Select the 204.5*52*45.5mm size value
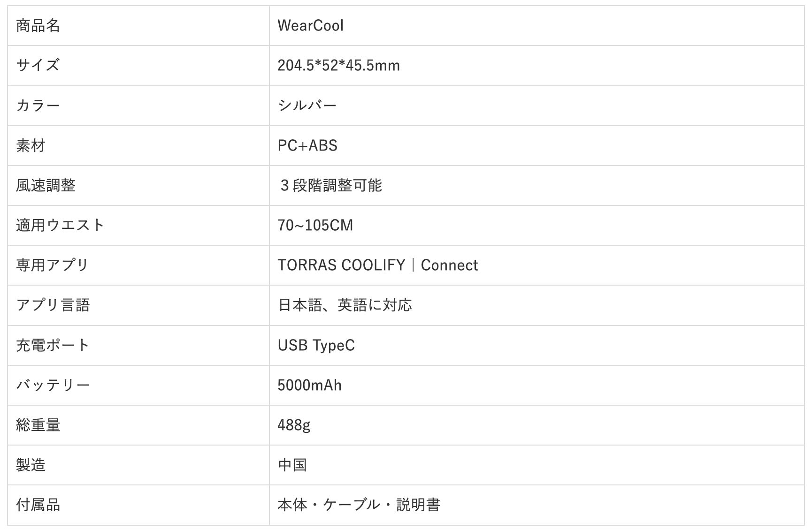Image resolution: width=812 pixels, height=529 pixels. pos(338,66)
